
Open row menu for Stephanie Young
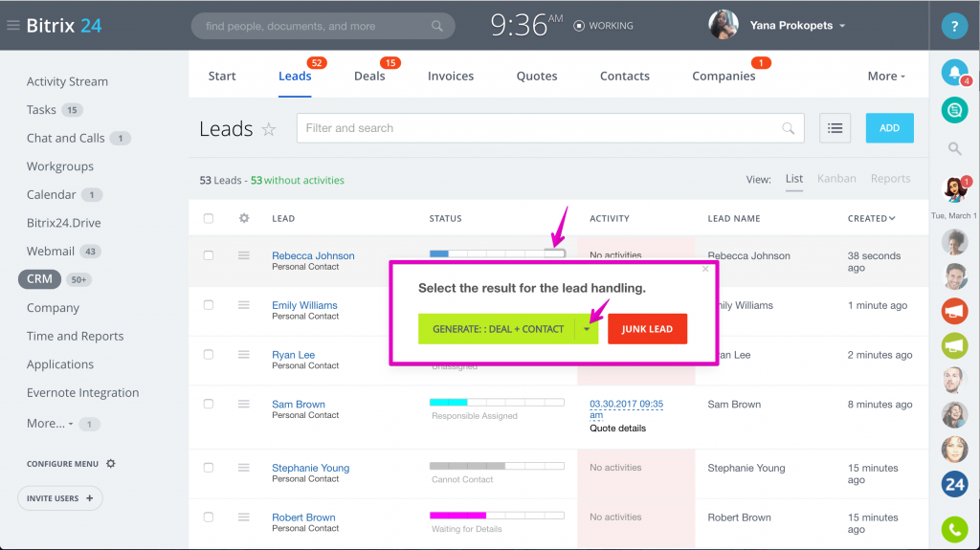pyautogui.click(x=244, y=468)
